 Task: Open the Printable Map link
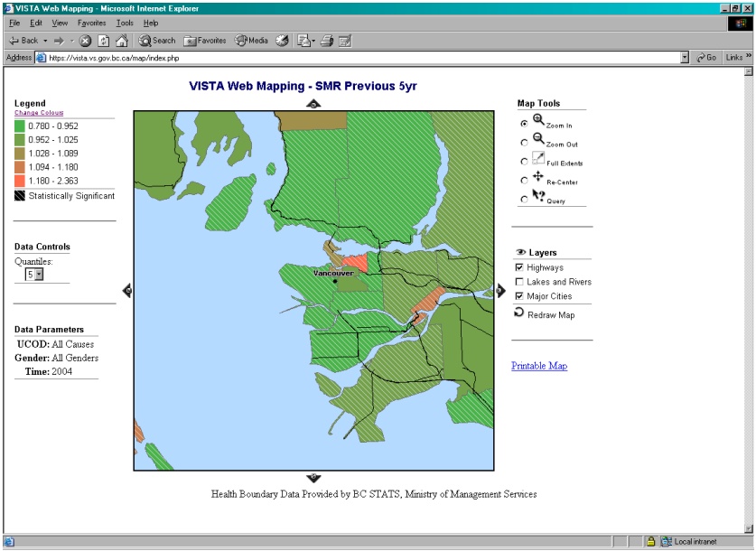click(539, 366)
